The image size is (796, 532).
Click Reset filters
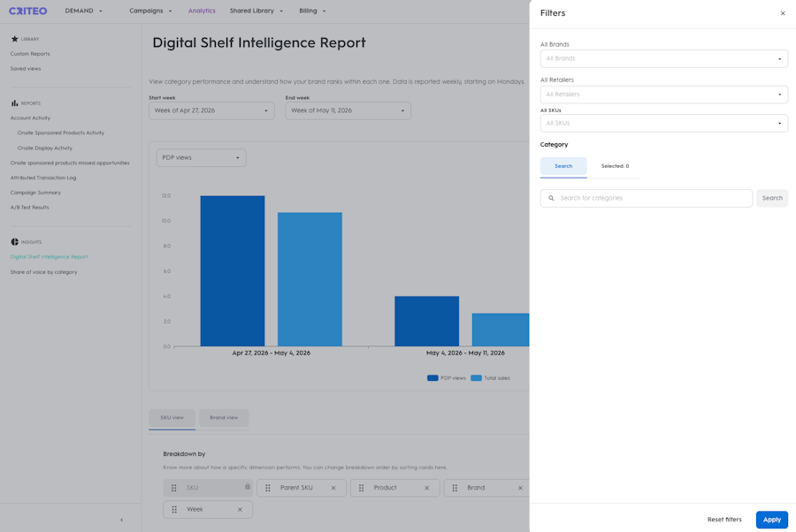pos(724,520)
